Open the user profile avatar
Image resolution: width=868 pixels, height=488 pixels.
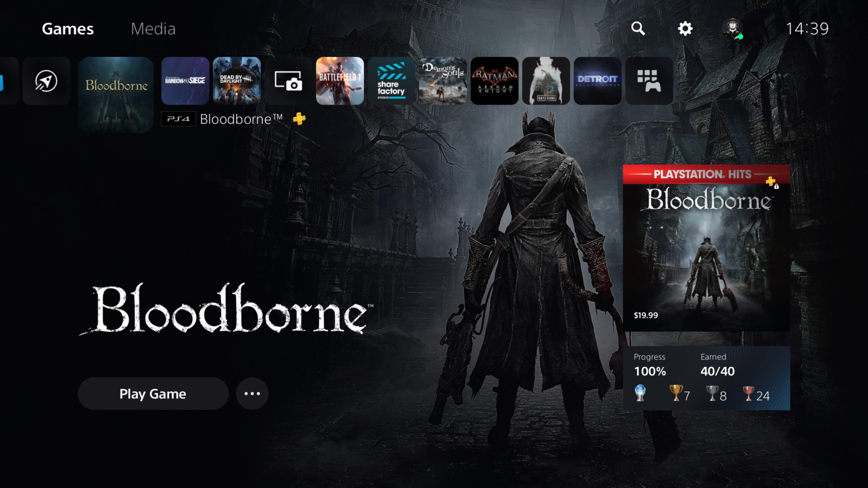pos(733,29)
